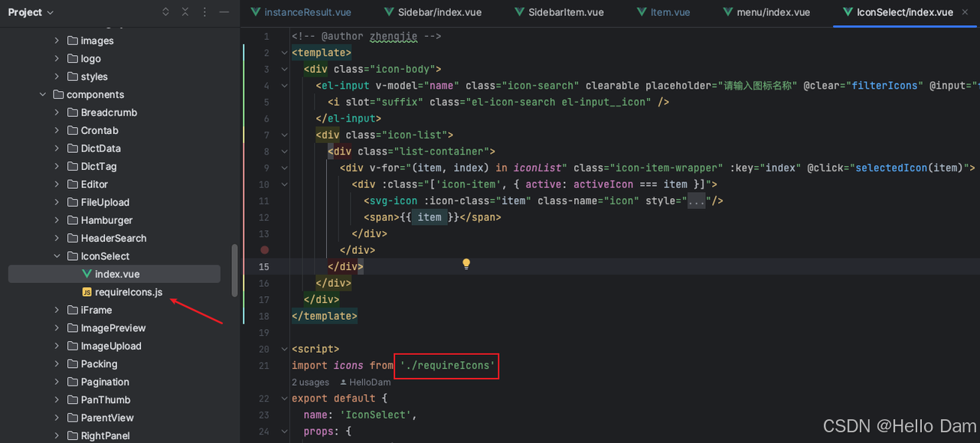Expand the folded style value on line 11

click(695, 201)
